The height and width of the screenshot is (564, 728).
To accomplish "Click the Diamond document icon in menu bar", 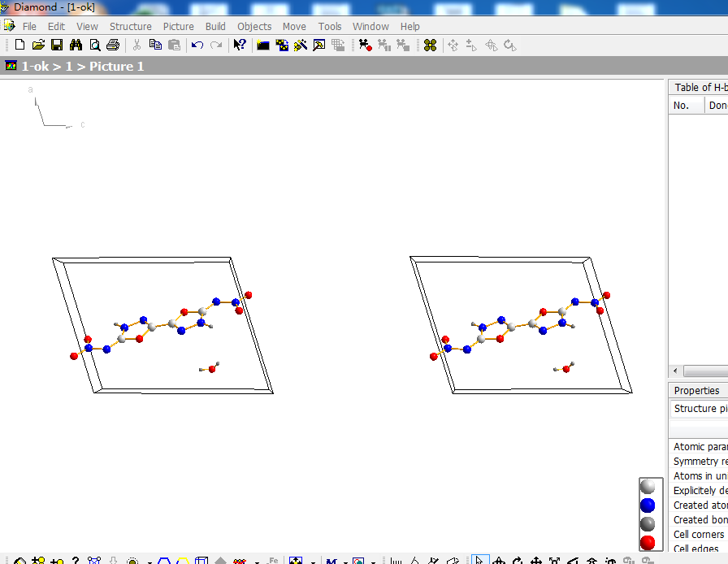I will [x=9, y=25].
